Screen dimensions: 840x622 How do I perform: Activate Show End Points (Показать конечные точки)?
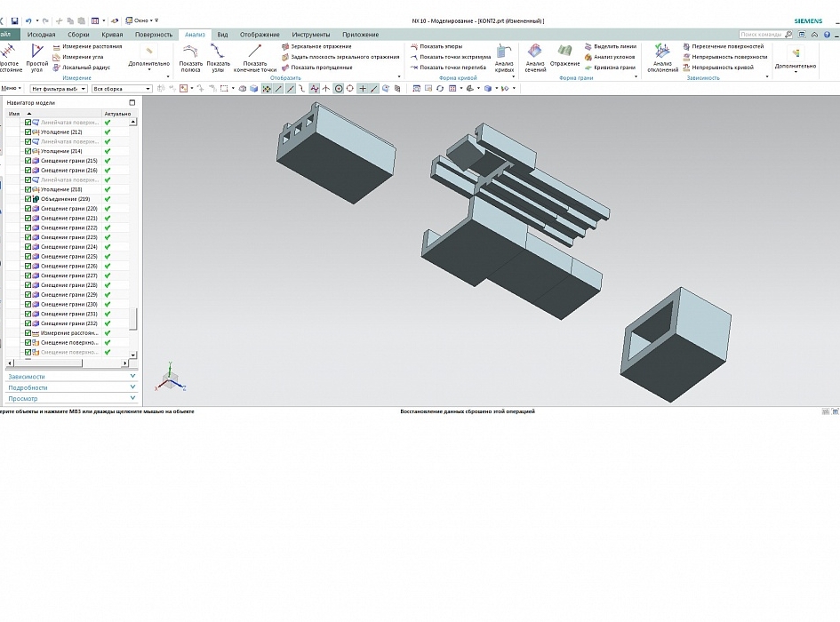(255, 57)
